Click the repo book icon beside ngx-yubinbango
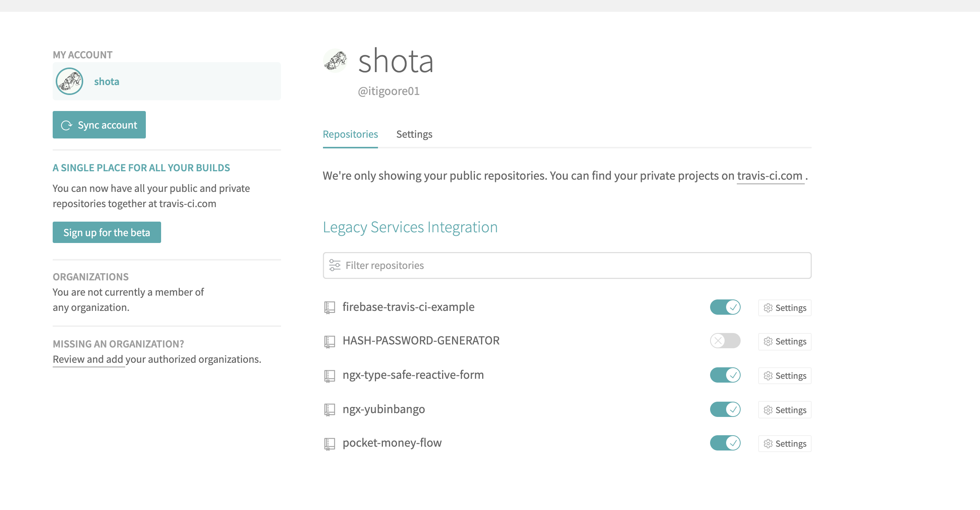This screenshot has width=980, height=510. pos(329,410)
